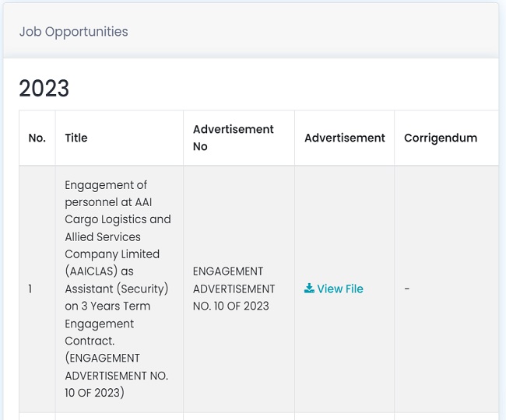The image size is (506, 420).
Task: Select the No. column header
Action: click(x=37, y=138)
